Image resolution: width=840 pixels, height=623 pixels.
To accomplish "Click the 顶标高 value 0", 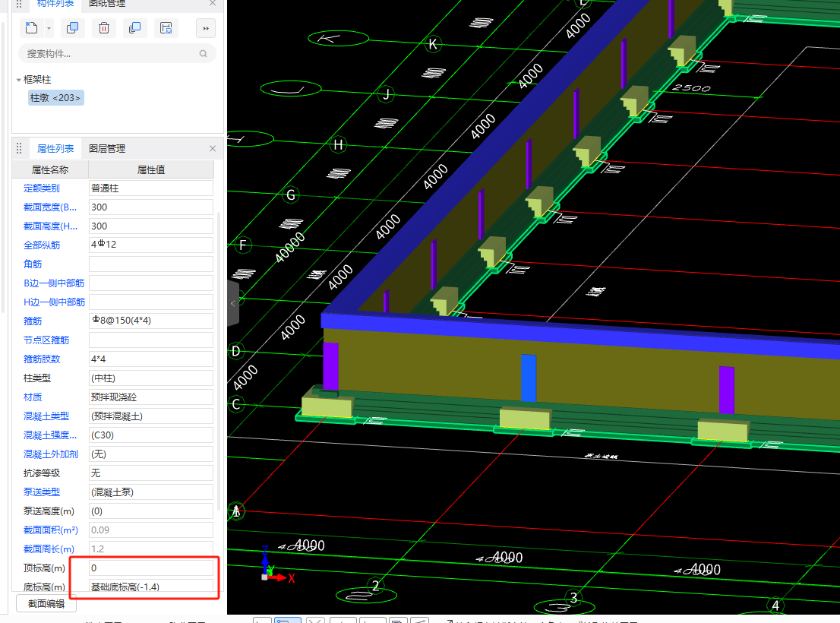I will pyautogui.click(x=151, y=568).
